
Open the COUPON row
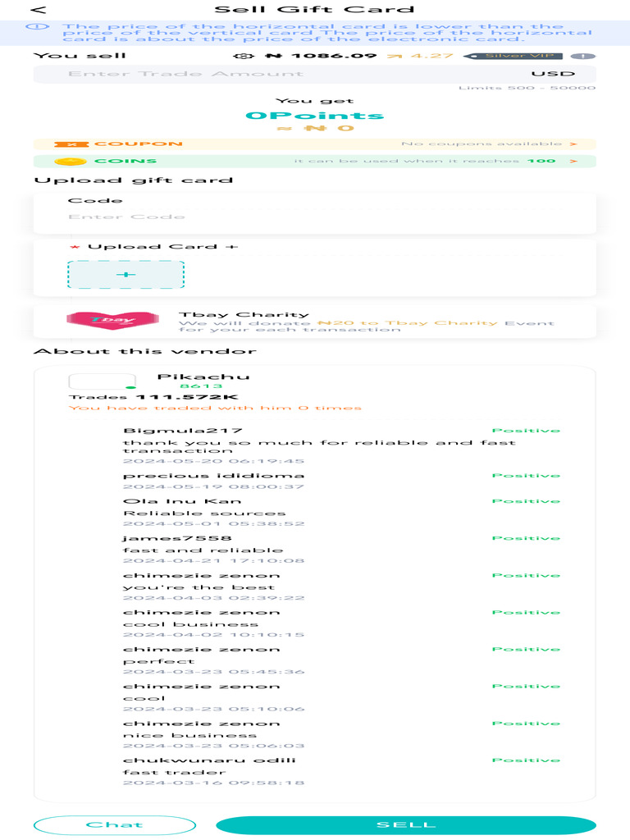[314, 144]
